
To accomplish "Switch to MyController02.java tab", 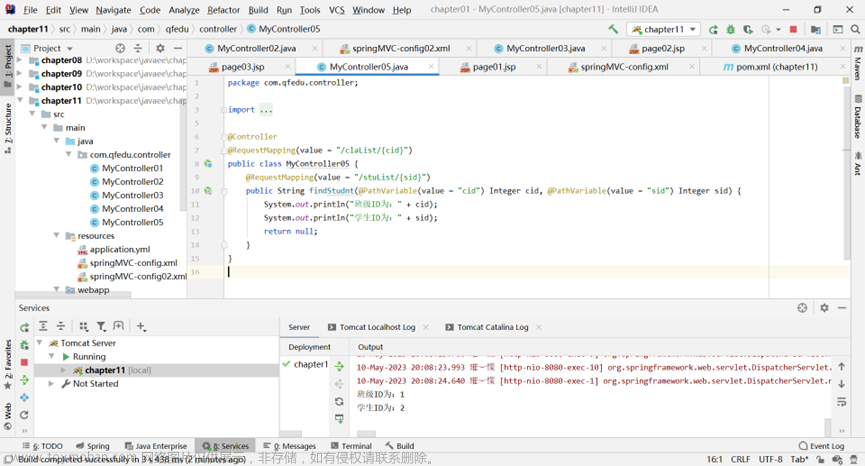I will coord(256,48).
